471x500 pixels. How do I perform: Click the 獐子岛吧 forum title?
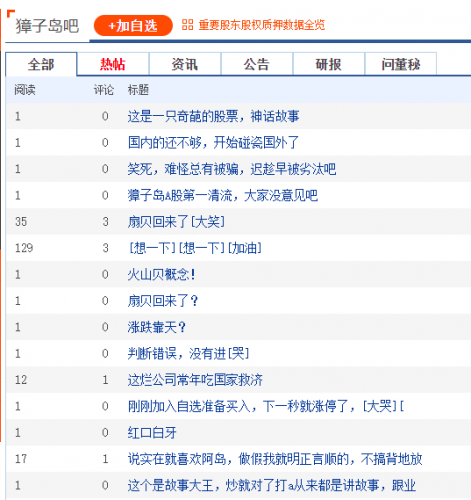[47, 26]
